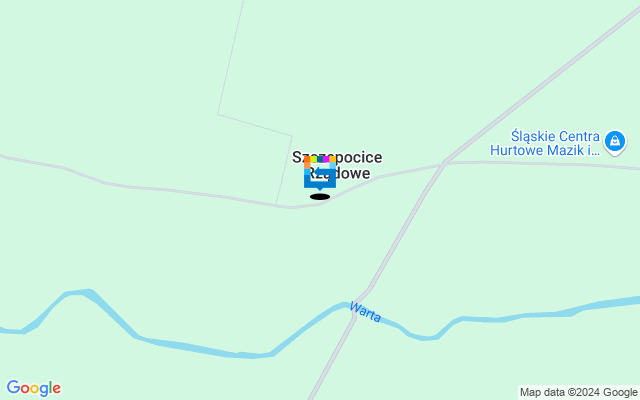Viewport: 640px width, 400px height.
Task: Click the road running east below the Mazik label
Action: tap(543, 164)
